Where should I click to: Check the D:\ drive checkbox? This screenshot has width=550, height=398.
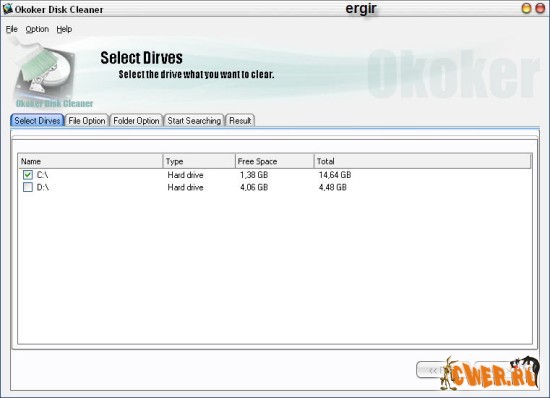coord(28,187)
